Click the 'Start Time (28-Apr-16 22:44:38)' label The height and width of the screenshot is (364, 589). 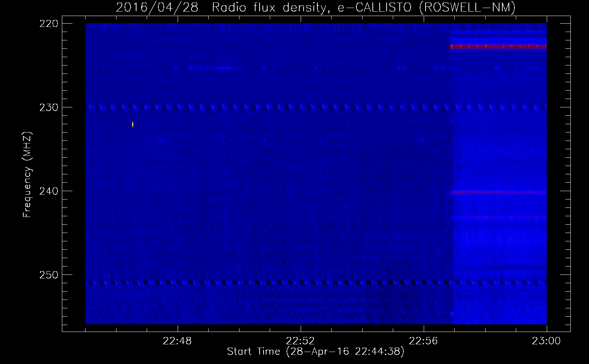(x=316, y=352)
